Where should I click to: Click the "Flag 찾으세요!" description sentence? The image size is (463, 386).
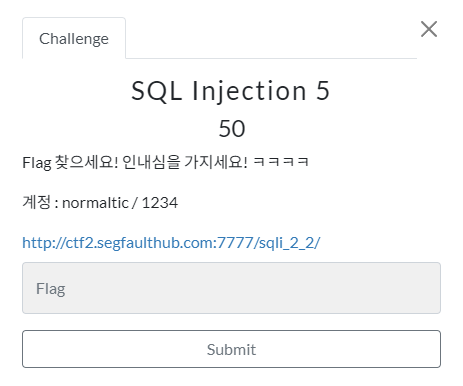(x=70, y=162)
